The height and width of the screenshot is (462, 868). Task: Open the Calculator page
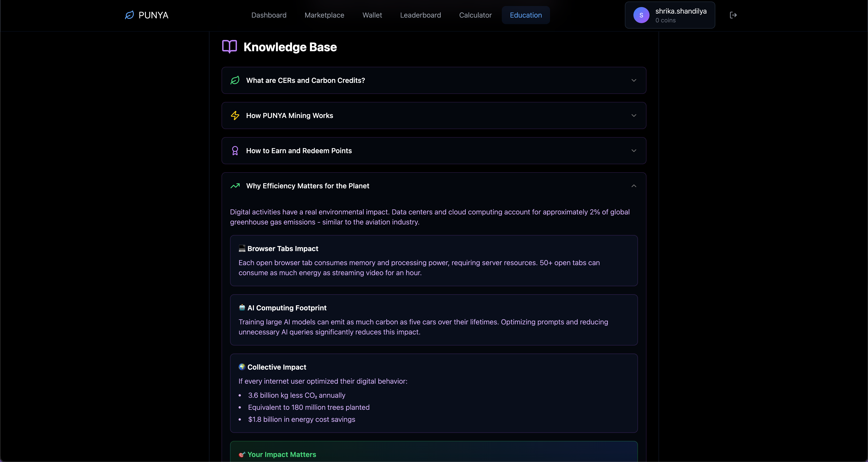(x=475, y=15)
